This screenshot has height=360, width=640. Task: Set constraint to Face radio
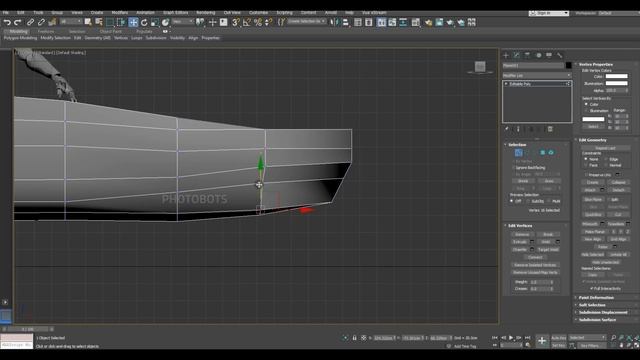click(x=586, y=165)
